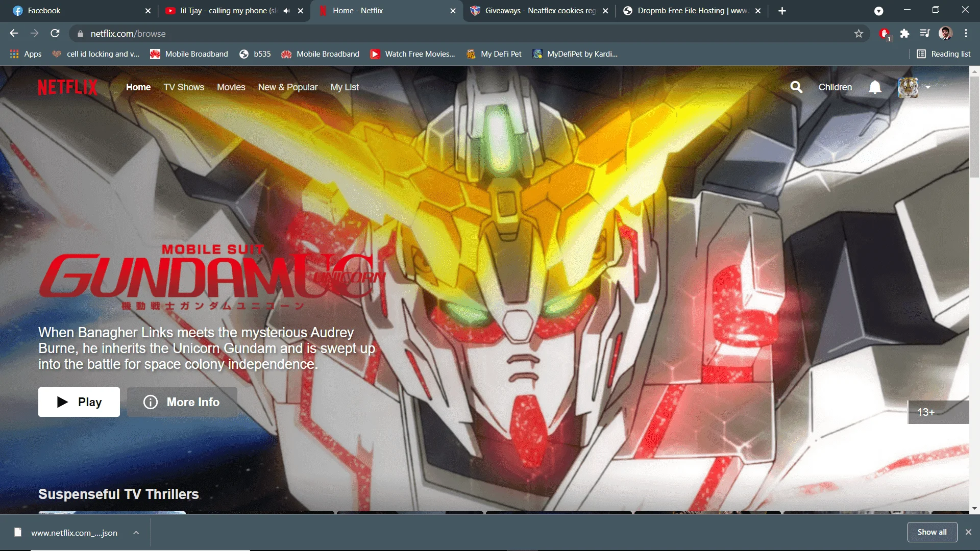Open Chrome three-dot menu
The width and height of the screenshot is (980, 551).
(966, 34)
